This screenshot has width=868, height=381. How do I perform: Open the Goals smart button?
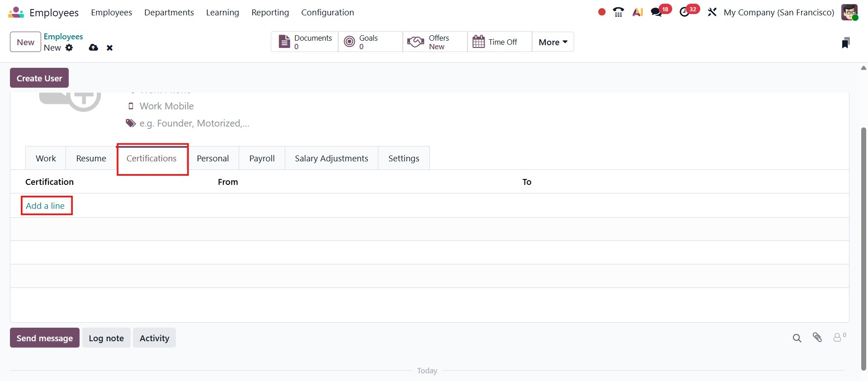370,42
